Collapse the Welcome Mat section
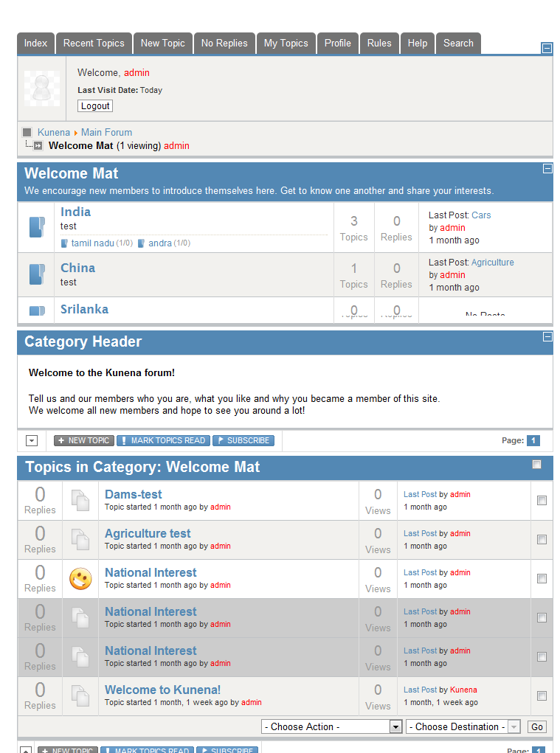This screenshot has height=753, width=560. click(547, 169)
